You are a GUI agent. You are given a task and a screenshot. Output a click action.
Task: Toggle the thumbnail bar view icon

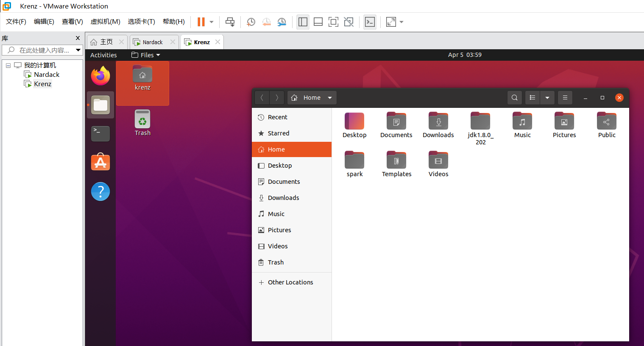click(x=318, y=22)
